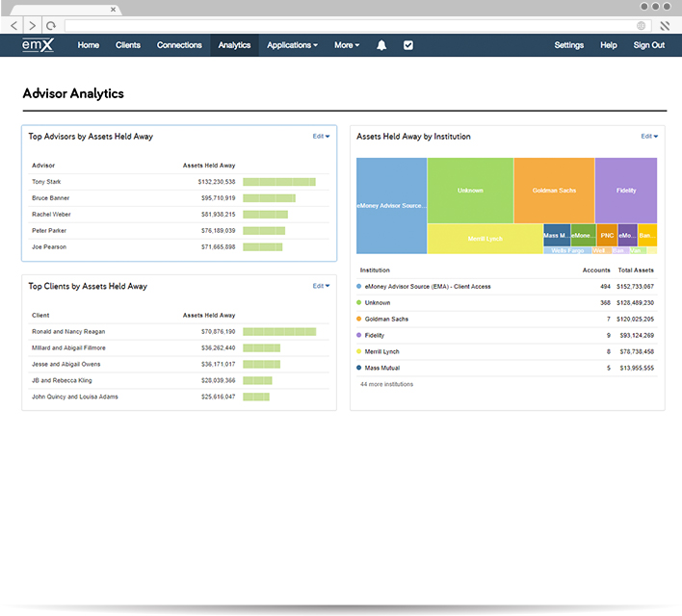Click the yellow Merrill Lynch treemap block
The height and width of the screenshot is (616, 682).
(x=485, y=239)
